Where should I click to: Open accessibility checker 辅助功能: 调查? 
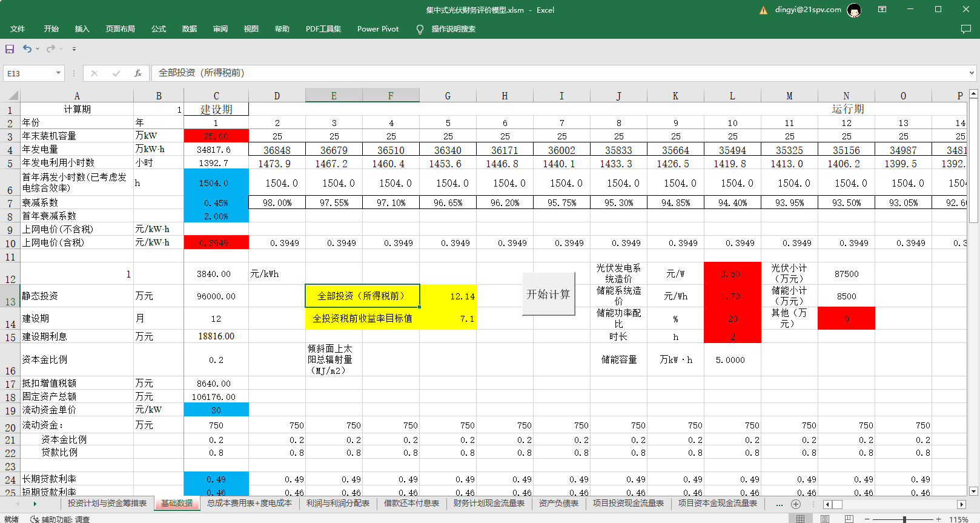[60, 519]
